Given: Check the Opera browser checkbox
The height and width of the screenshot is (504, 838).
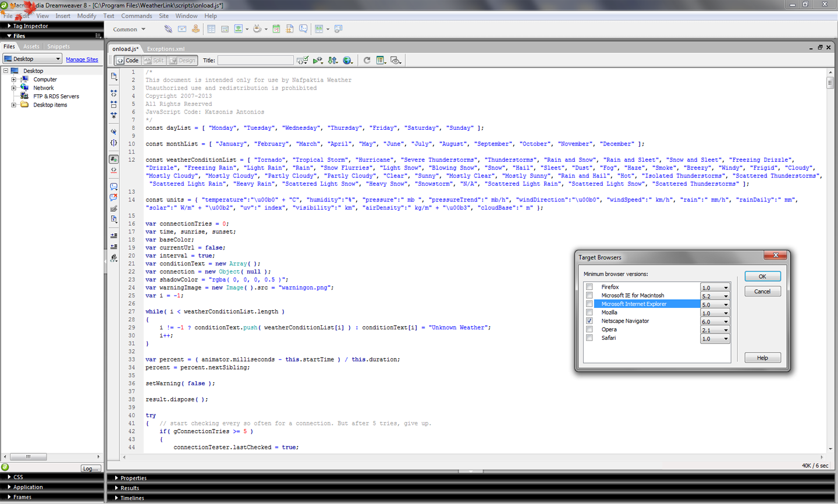Looking at the screenshot, I should tap(590, 329).
